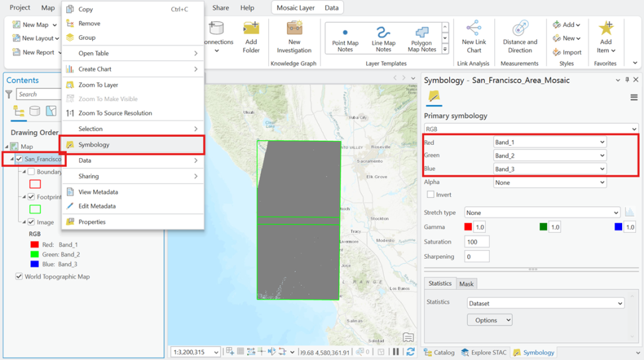Click New Map icon
Viewport: 644px width, 360px height.
point(16,24)
